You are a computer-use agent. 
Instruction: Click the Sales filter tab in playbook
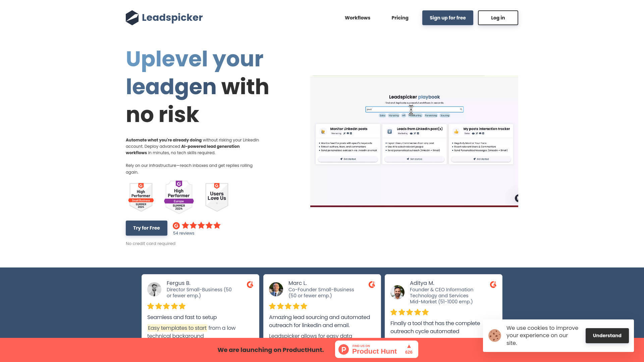[x=382, y=115]
